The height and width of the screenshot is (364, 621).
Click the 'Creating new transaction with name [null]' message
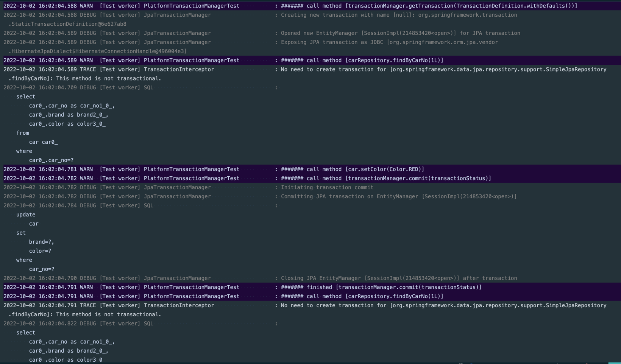tap(399, 15)
